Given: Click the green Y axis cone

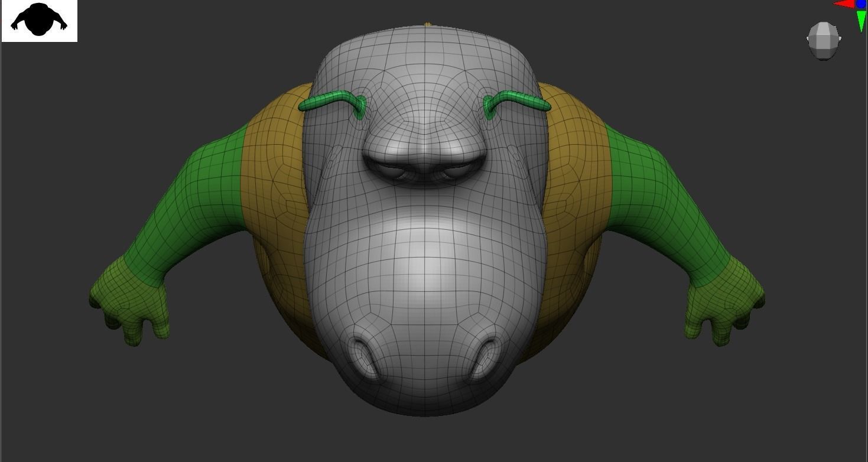Looking at the screenshot, I should click(x=862, y=21).
